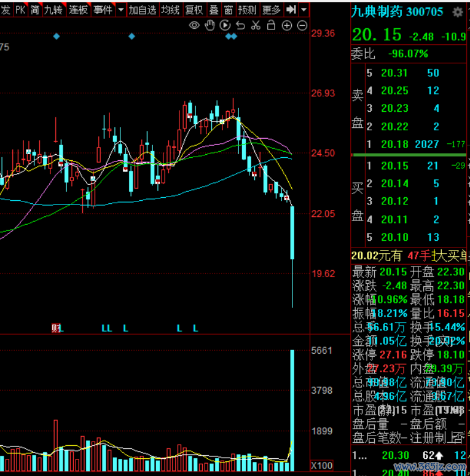The image size is (470, 476).
Task: Click the PK comparison button
Action: (20, 10)
